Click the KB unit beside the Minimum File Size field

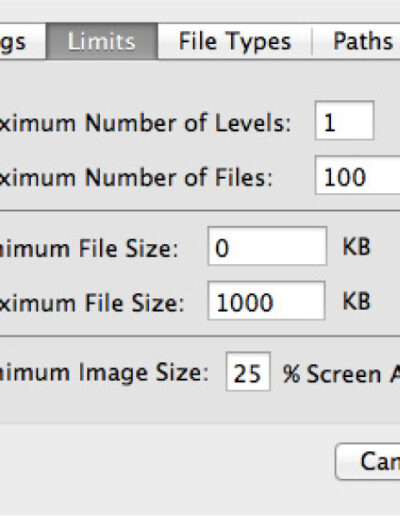point(356,247)
